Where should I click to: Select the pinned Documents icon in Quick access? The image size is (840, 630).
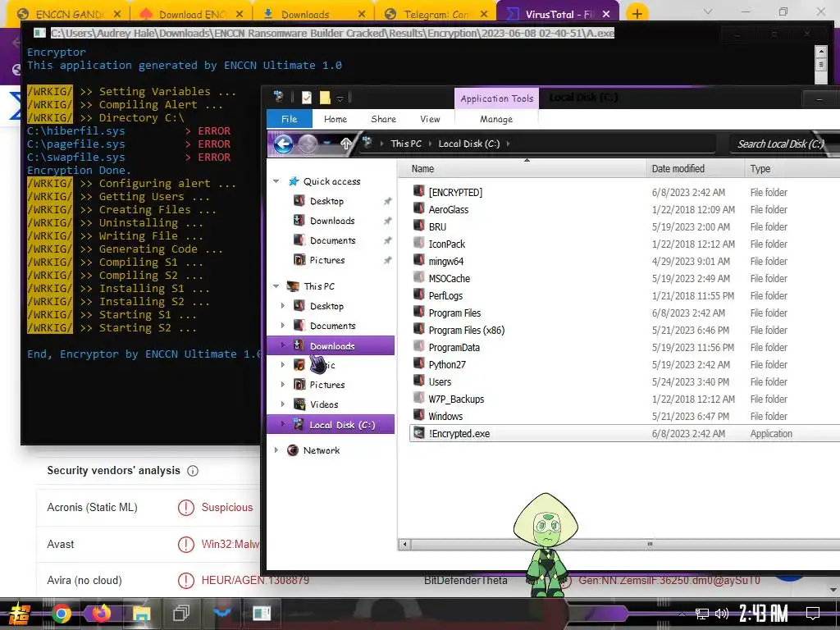pos(299,240)
